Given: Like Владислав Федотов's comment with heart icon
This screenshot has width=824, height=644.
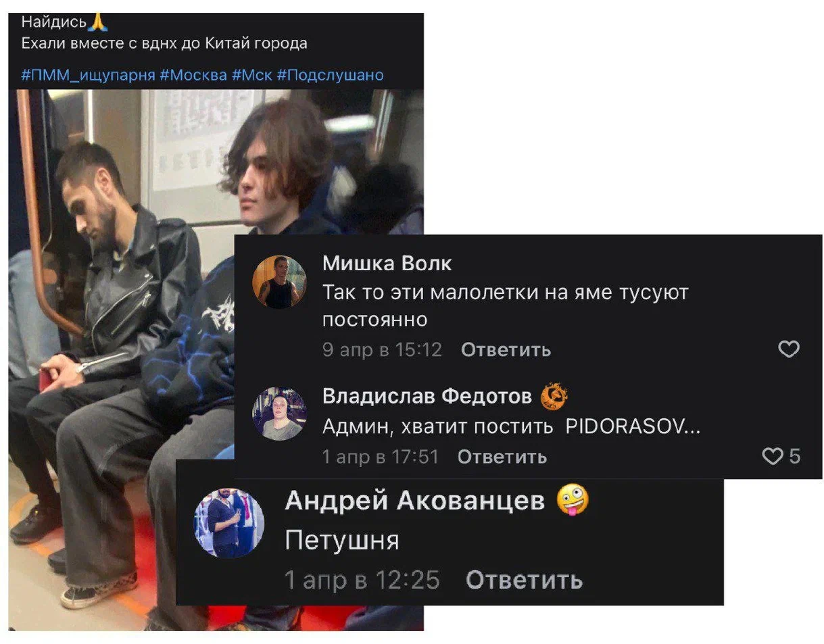Looking at the screenshot, I should pos(772,457).
